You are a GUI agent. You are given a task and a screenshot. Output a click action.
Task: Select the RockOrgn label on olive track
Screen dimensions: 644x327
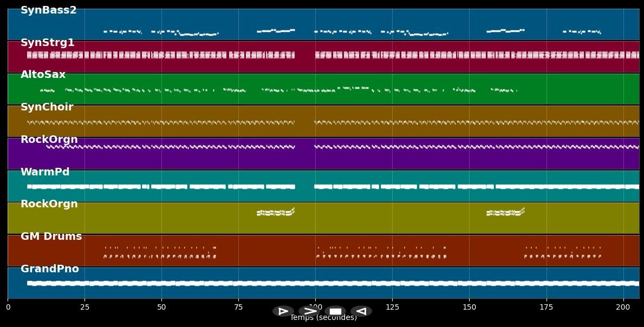[49, 204]
